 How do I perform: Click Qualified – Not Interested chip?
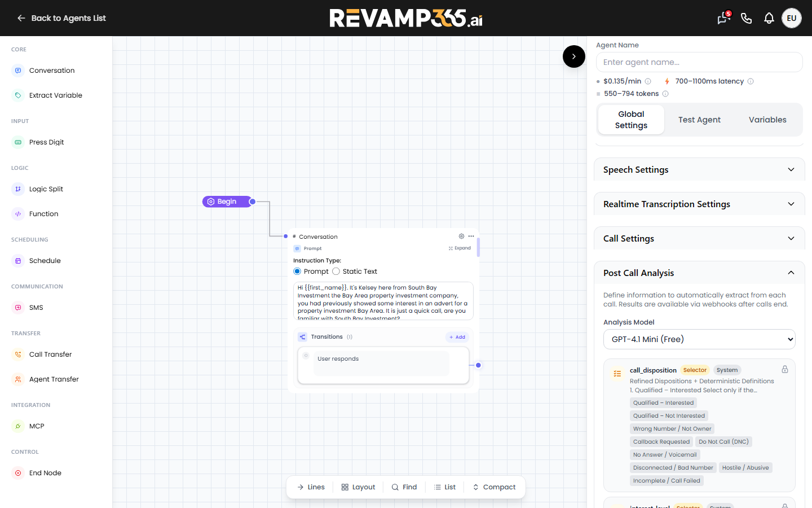pyautogui.click(x=669, y=416)
